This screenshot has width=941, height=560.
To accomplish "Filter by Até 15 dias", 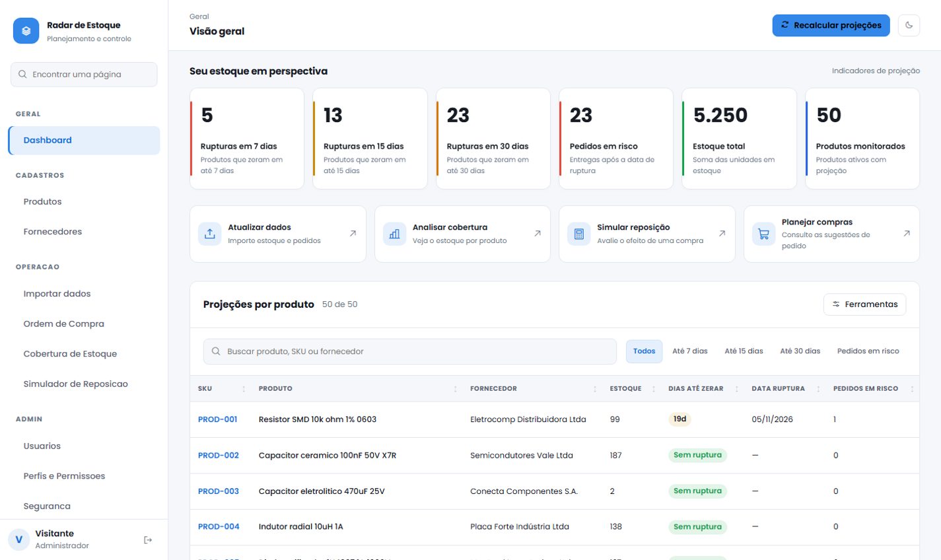I will [x=744, y=351].
